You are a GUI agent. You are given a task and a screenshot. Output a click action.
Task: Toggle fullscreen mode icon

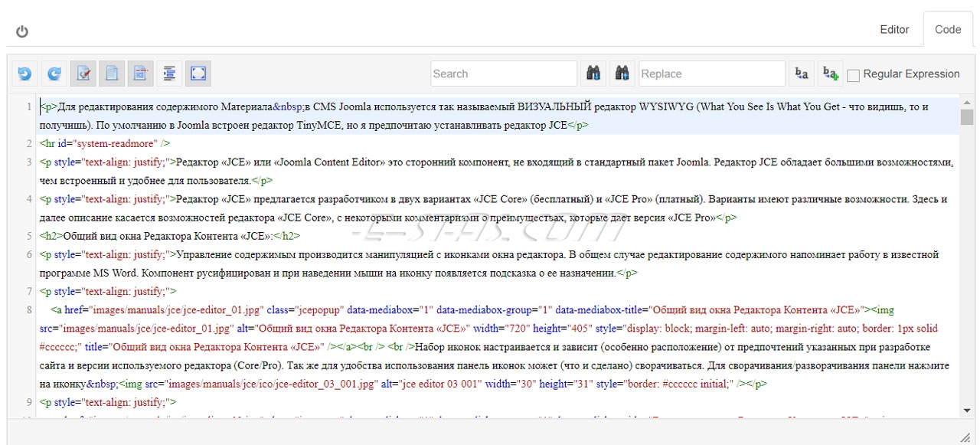(198, 74)
